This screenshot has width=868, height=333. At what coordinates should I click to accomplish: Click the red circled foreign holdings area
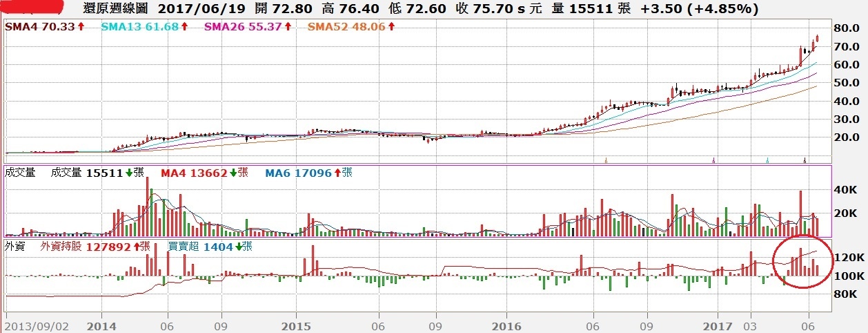click(800, 263)
